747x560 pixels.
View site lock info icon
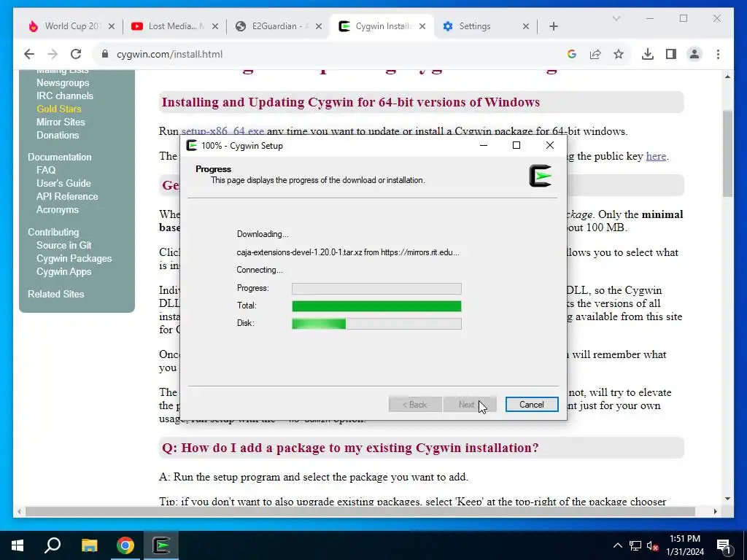pos(105,54)
